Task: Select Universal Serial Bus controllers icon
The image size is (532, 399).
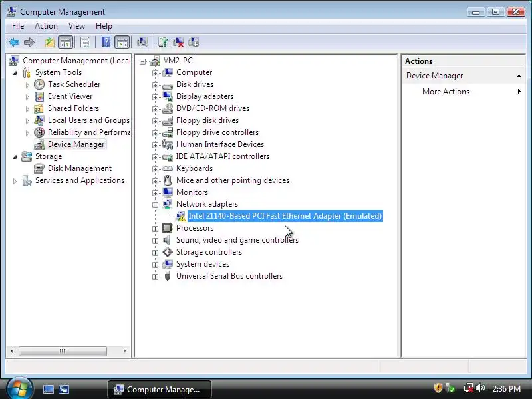Action: 168,276
